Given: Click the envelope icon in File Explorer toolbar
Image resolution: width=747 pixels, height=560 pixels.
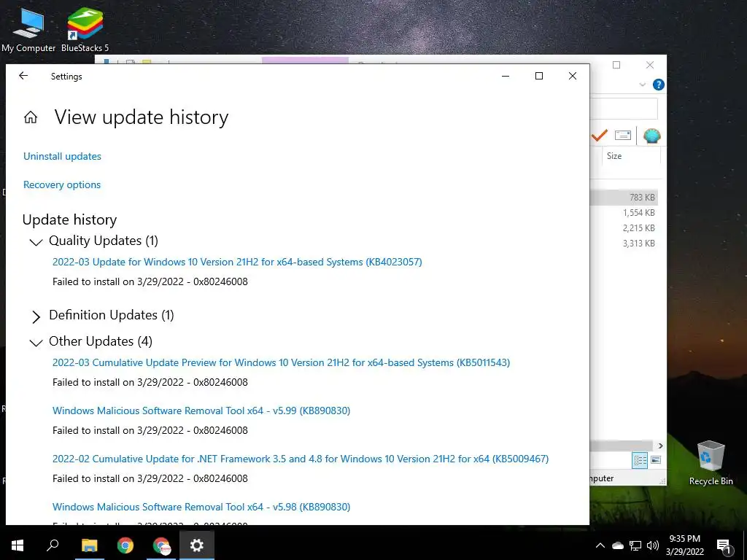Looking at the screenshot, I should pos(623,135).
